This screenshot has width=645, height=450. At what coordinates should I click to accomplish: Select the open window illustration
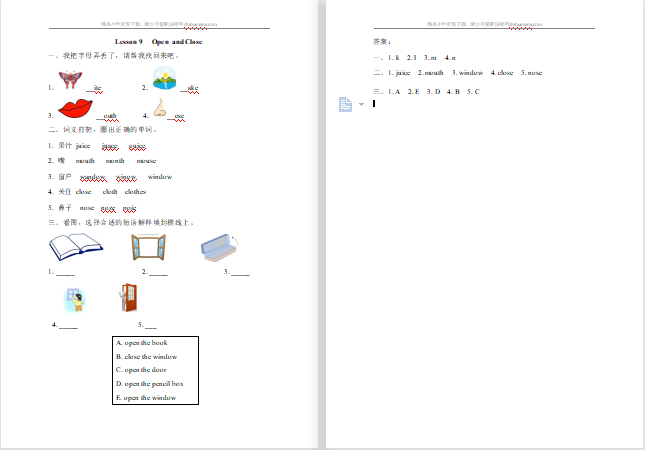pyautogui.click(x=148, y=248)
